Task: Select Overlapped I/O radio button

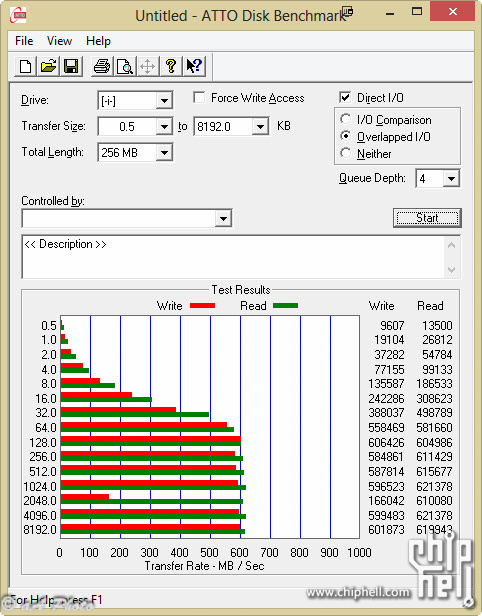Action: pos(346,136)
